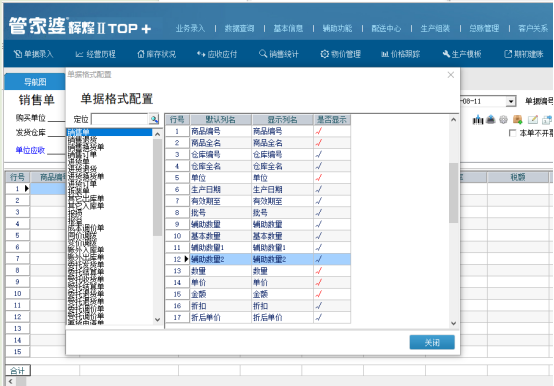The image size is (554, 386).
Task: Click the edit note pencil icon
Action: point(533,120)
